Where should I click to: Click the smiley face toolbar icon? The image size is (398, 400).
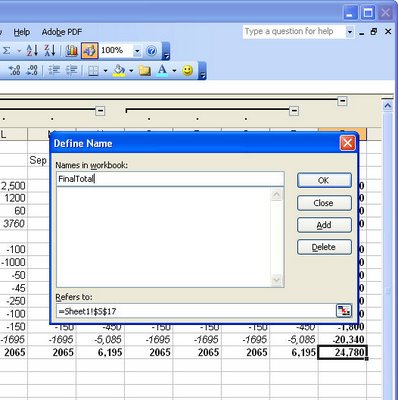tap(188, 70)
